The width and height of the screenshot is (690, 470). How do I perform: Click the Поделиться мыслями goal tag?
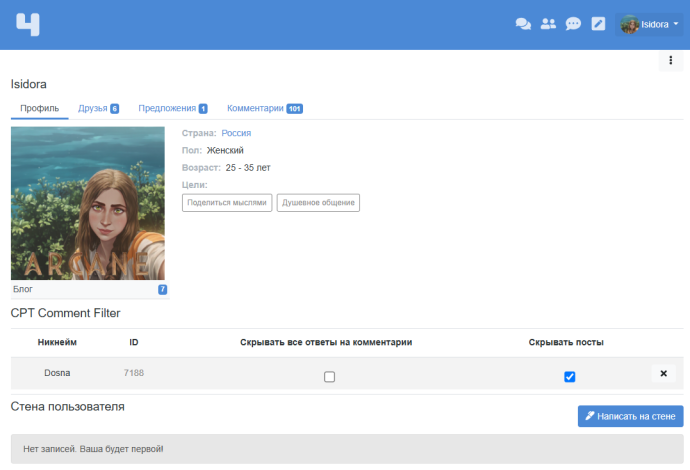coord(227,202)
